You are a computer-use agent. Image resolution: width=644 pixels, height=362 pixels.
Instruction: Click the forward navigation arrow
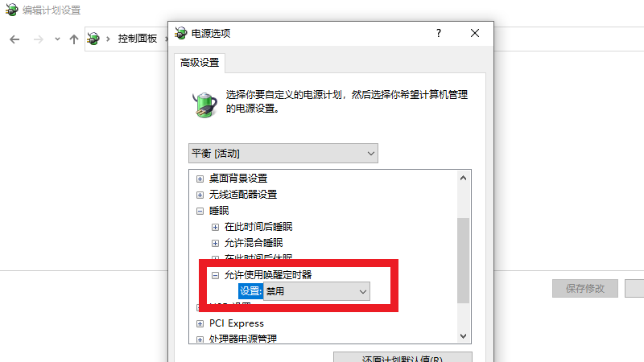tap(38, 39)
